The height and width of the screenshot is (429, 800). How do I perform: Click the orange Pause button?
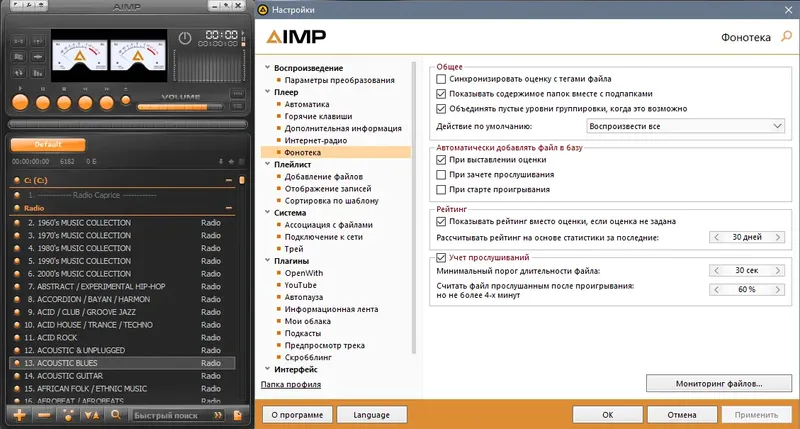coord(42,103)
